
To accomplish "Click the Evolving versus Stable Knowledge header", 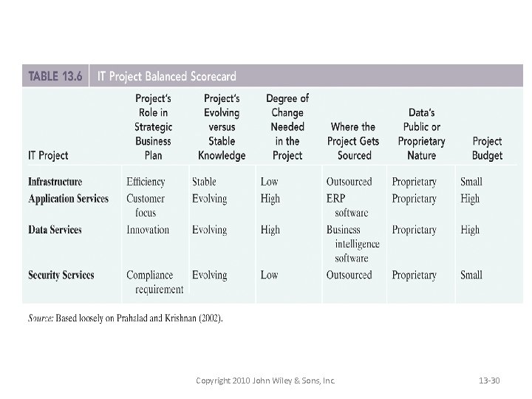I will coord(222,126).
